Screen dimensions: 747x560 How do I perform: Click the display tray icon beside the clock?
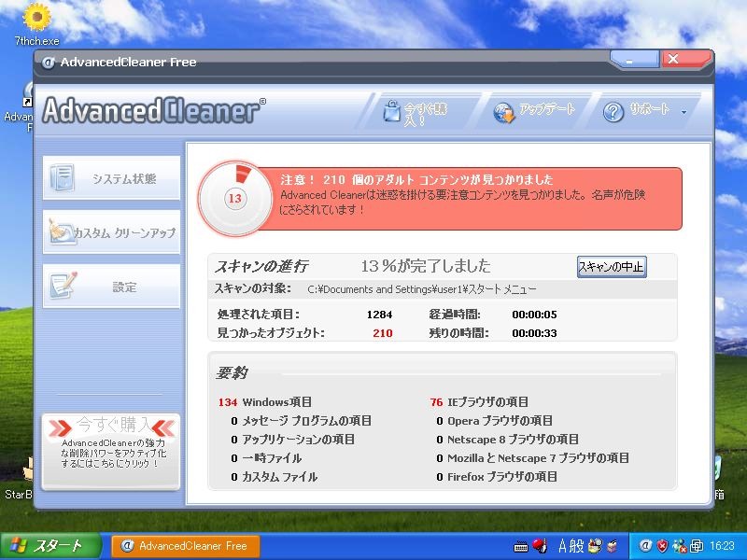pyautogui.click(x=697, y=546)
